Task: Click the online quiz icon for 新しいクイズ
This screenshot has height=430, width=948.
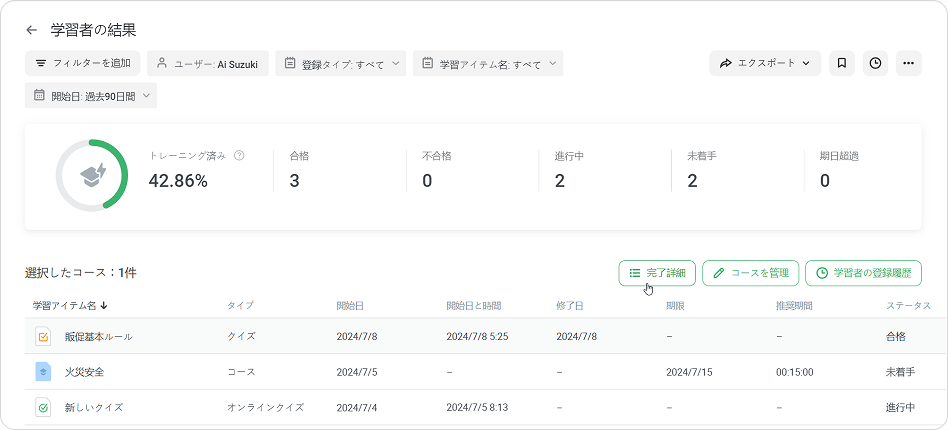Action: 43,408
